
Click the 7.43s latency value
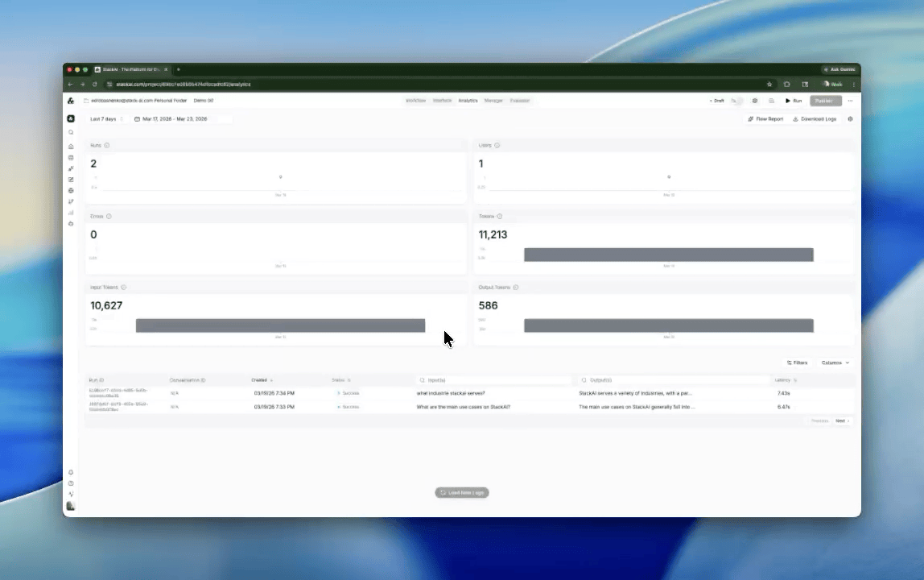[x=783, y=394]
